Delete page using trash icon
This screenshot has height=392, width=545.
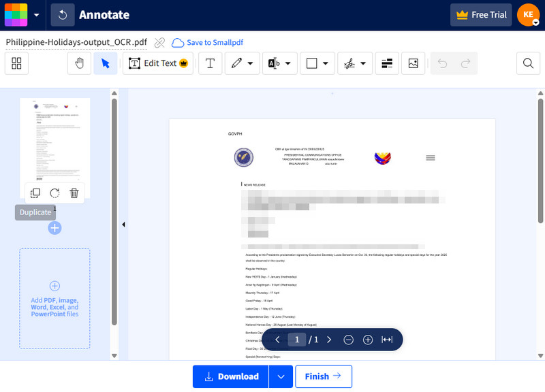pos(74,193)
